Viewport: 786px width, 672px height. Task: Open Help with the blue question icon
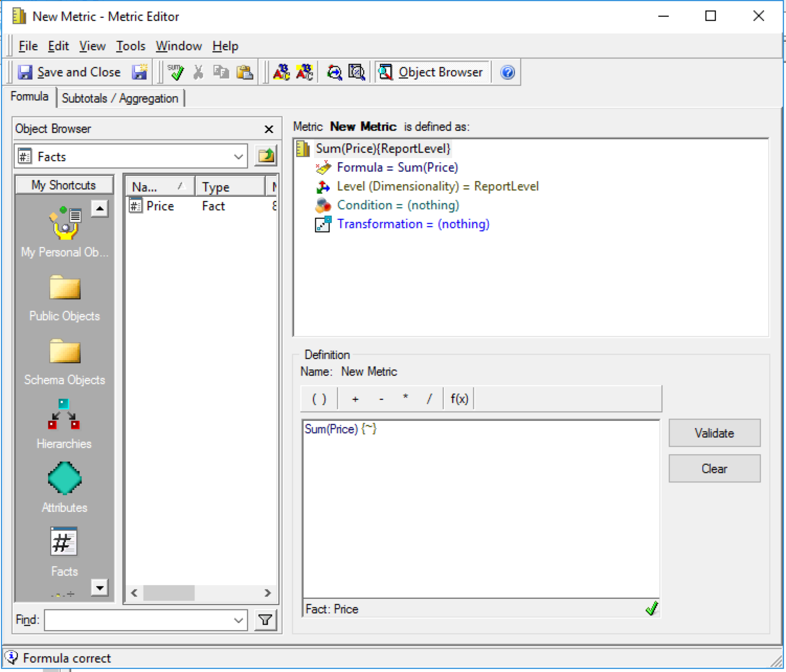click(x=507, y=72)
